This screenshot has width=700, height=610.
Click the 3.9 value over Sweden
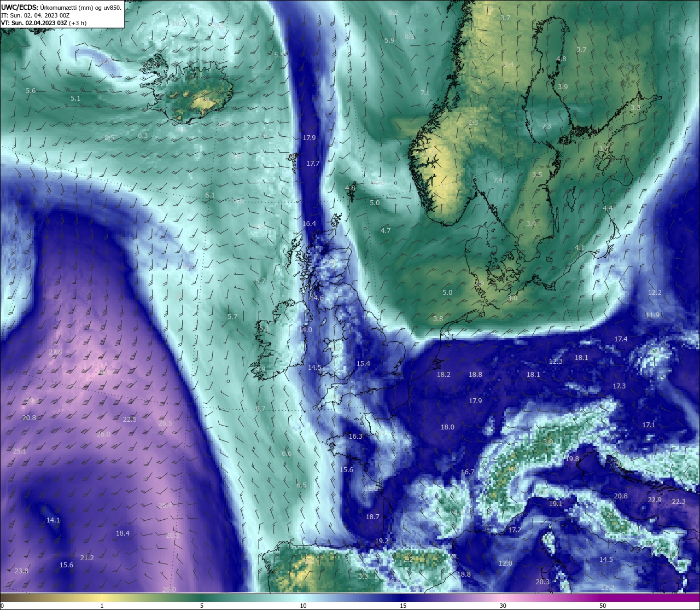pyautogui.click(x=563, y=86)
